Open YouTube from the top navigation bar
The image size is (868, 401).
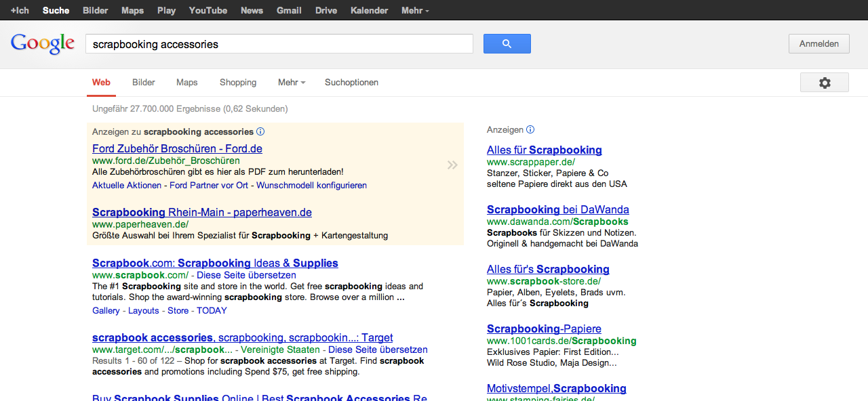[208, 11]
